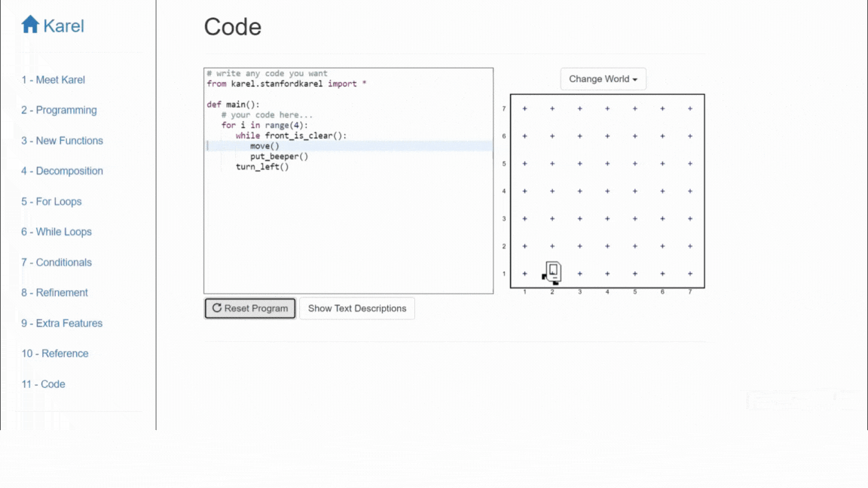The image size is (868, 488).
Task: Click the Karel home icon
Action: (x=30, y=25)
